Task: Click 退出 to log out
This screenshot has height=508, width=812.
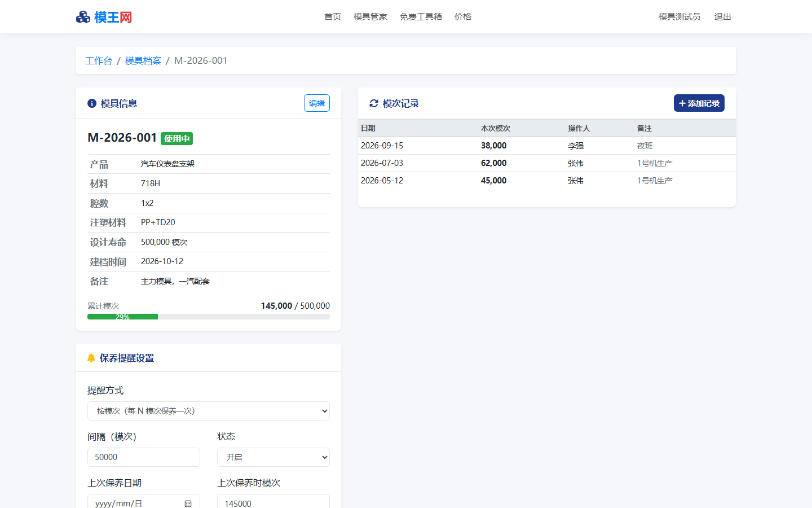Action: coord(723,17)
